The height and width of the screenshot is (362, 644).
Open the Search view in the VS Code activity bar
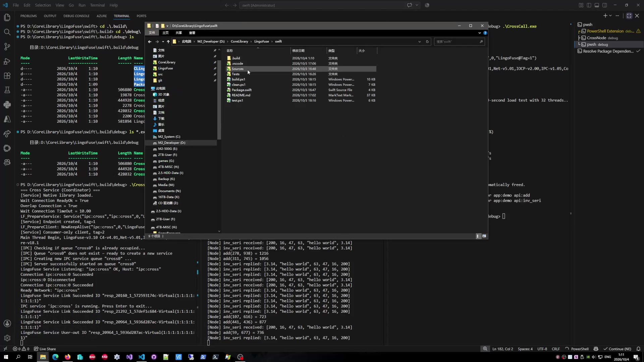(7, 32)
